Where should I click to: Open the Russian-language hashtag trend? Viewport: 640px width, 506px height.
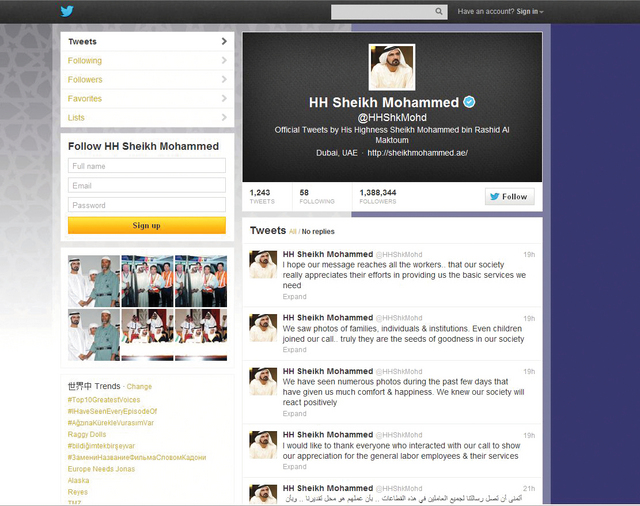coord(137,457)
